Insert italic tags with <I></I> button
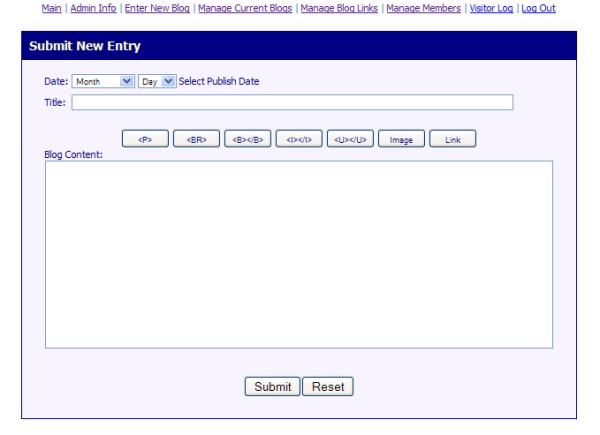600x435 pixels. [x=299, y=140]
